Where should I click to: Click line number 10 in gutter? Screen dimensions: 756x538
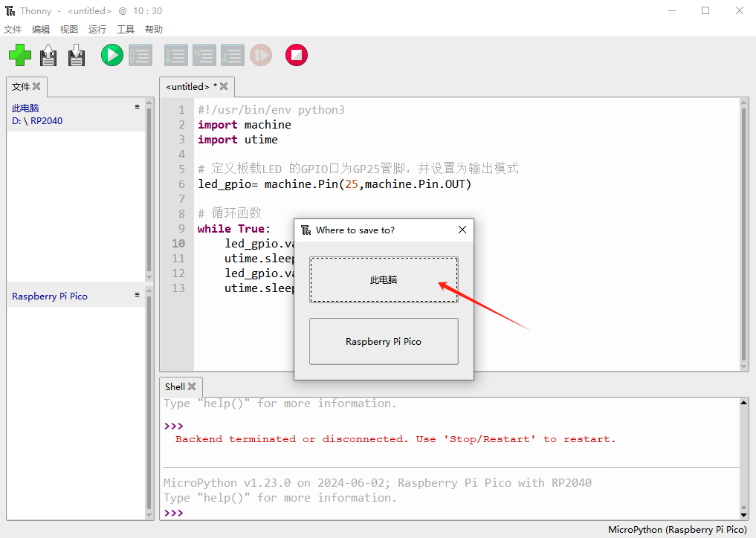(178, 244)
